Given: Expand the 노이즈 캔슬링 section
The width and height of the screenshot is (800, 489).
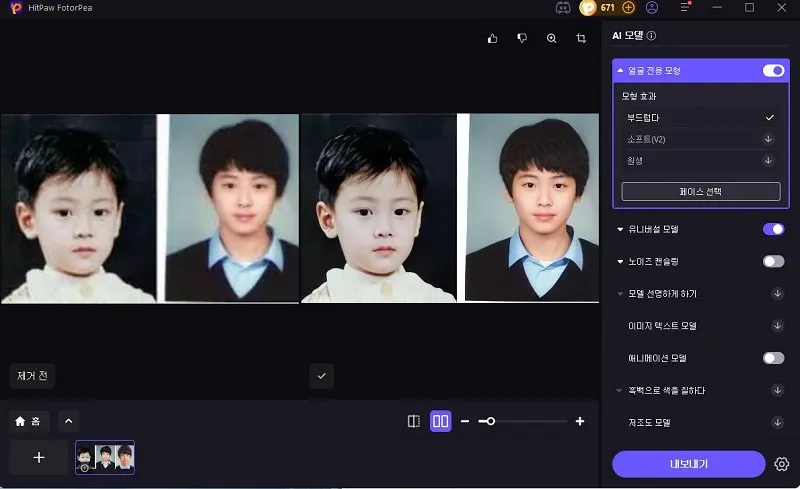Looking at the screenshot, I should click(620, 261).
